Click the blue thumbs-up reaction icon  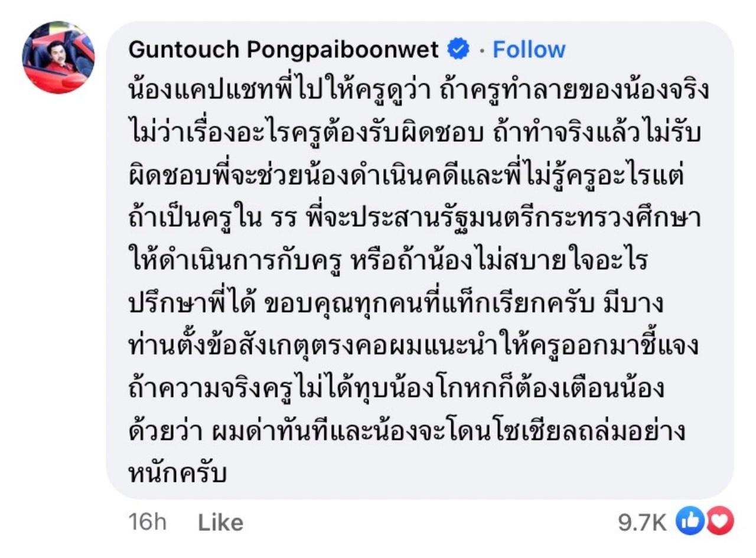coord(687,521)
